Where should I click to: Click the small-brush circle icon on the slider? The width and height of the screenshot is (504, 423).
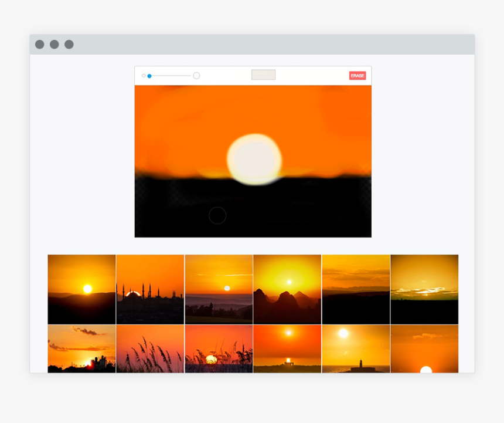(x=144, y=76)
